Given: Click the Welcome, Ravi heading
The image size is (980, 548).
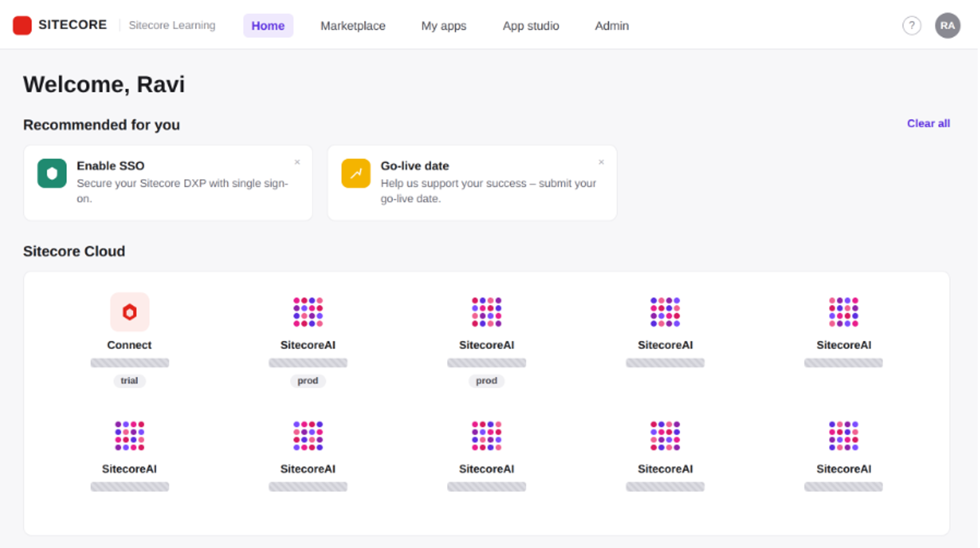Looking at the screenshot, I should (104, 84).
